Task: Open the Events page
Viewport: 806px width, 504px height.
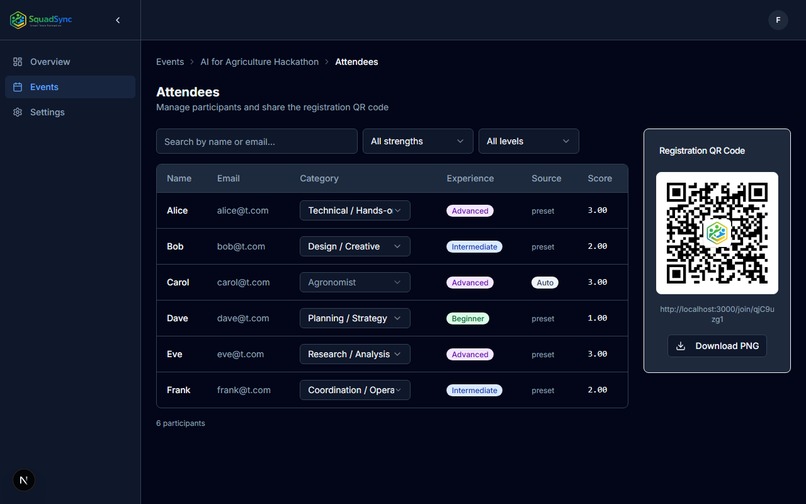Action: [x=70, y=87]
